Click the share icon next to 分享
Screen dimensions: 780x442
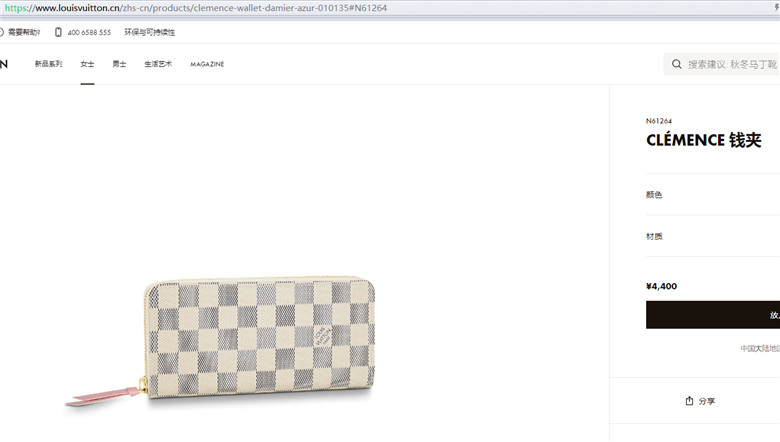(689, 401)
